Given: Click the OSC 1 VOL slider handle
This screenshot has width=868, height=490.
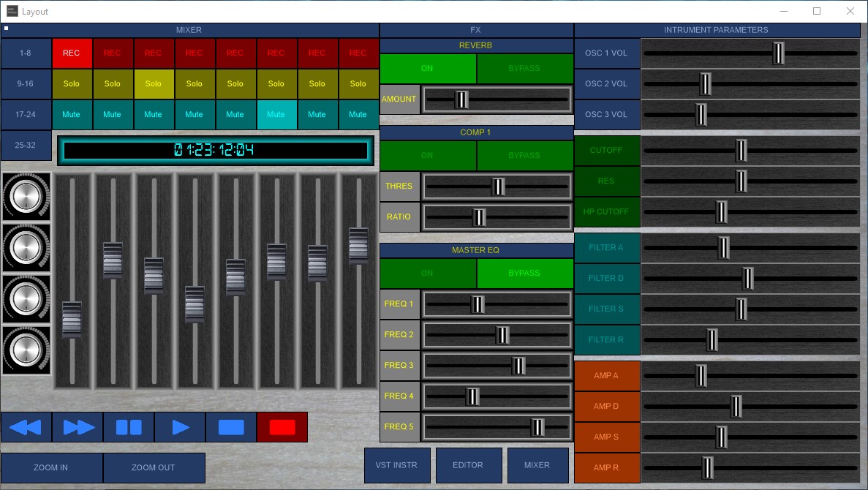Looking at the screenshot, I should point(779,53).
